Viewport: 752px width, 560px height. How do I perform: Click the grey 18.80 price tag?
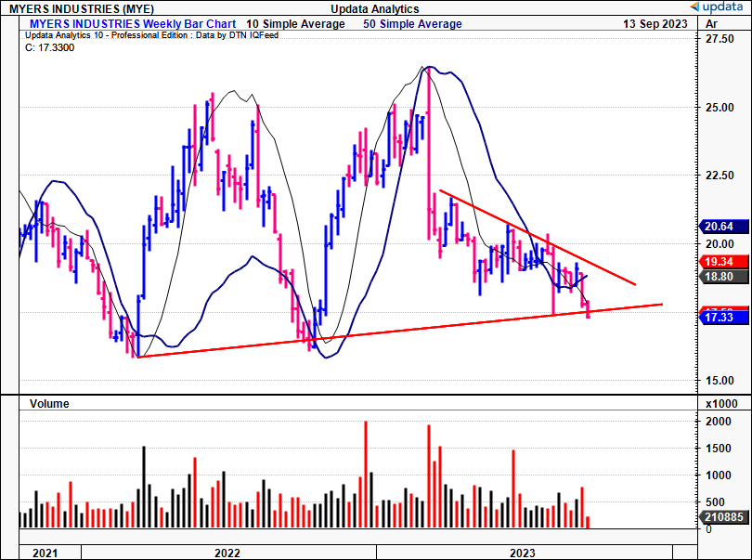pos(722,277)
